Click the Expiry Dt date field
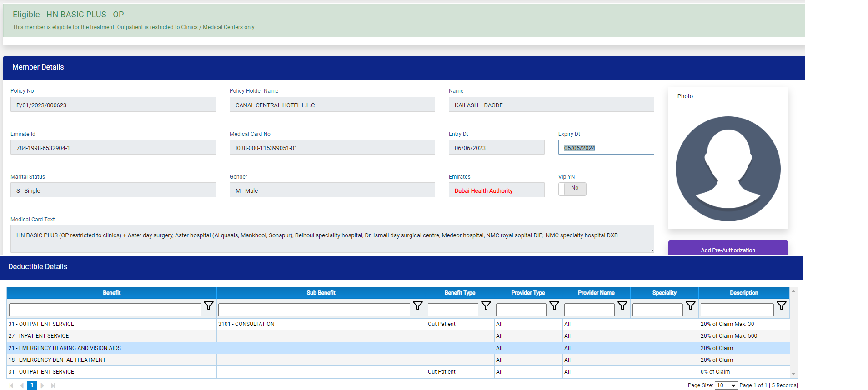This screenshot has height=390, width=868. [606, 147]
